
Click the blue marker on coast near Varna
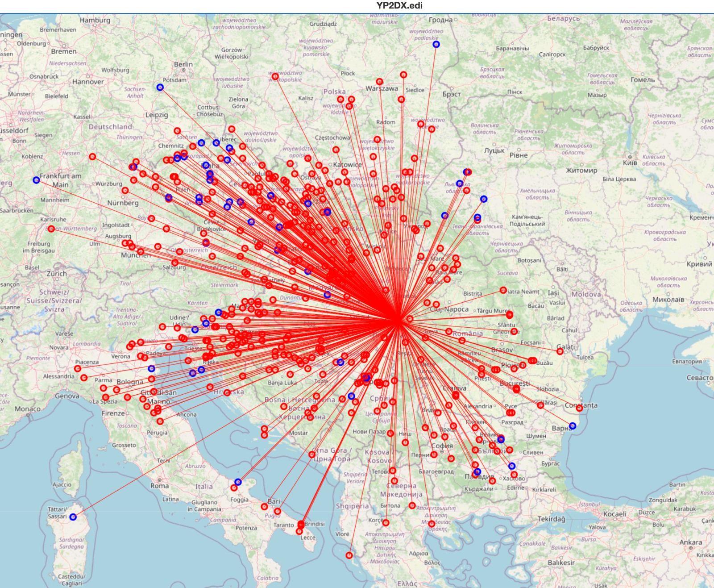573,426
